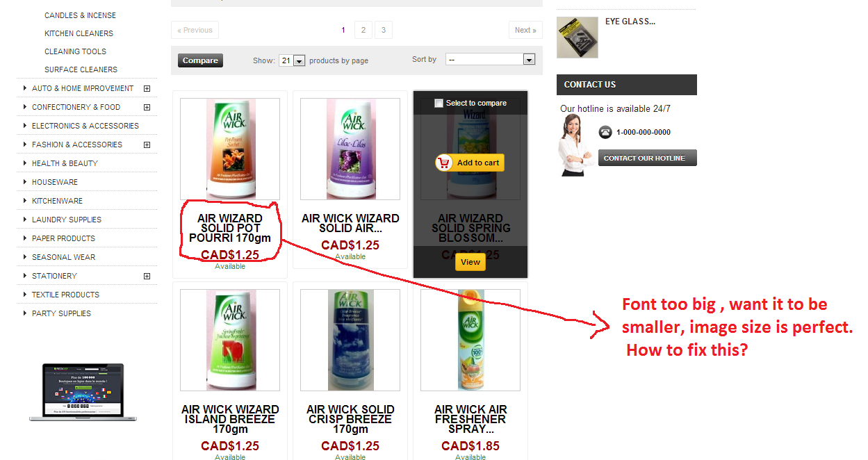The image size is (868, 460).
Task: Open the STATIONERY category
Action: coord(54,276)
